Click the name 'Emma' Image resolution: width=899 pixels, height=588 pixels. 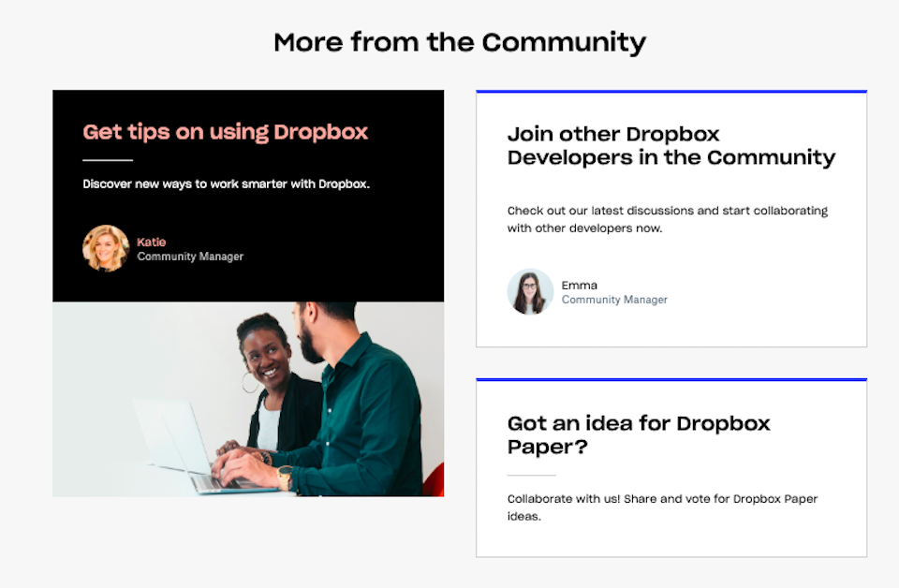[x=580, y=286]
